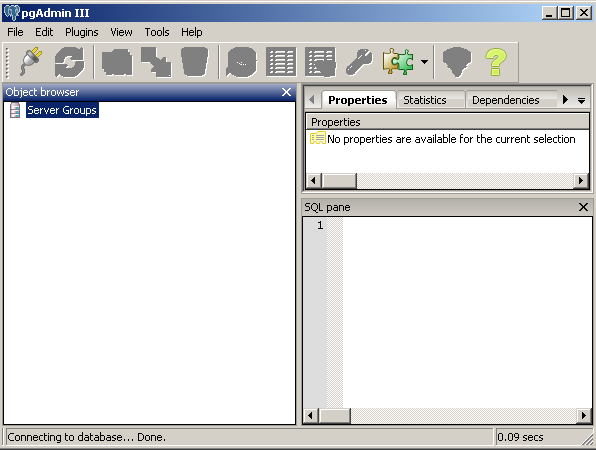Click the drop object trash icon
Screen dimensions: 596x450
click(x=195, y=62)
